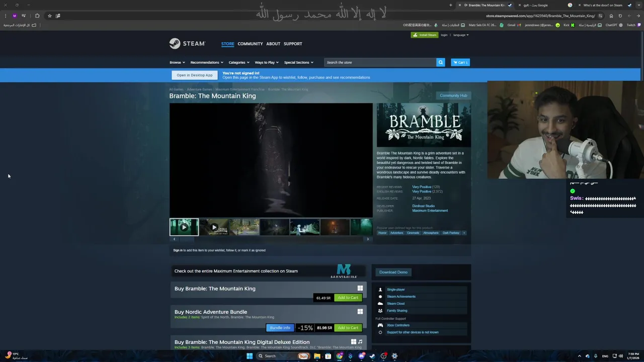This screenshot has width=644, height=362.
Task: Click the thumbnail strip right arrow
Action: click(x=368, y=239)
